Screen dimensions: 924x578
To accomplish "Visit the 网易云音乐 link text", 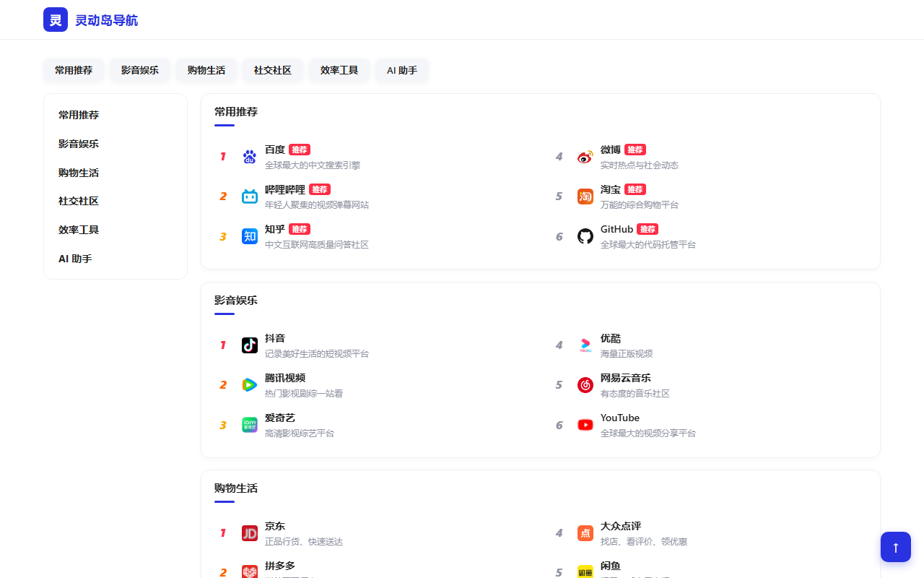I will click(x=626, y=378).
